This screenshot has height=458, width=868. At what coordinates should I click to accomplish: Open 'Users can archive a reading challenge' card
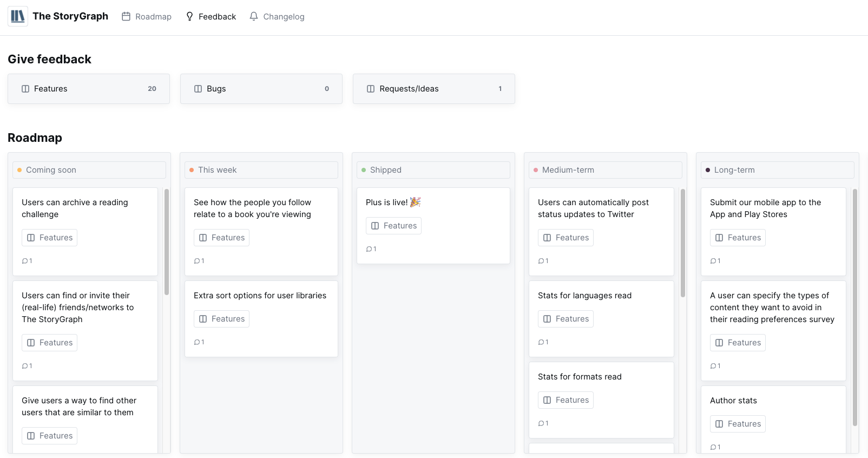pyautogui.click(x=86, y=232)
